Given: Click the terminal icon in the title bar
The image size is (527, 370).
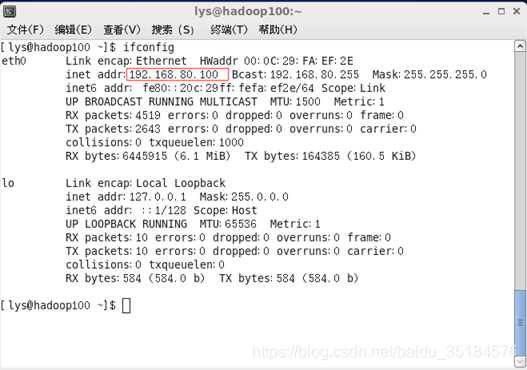Looking at the screenshot, I should pyautogui.click(x=9, y=12).
